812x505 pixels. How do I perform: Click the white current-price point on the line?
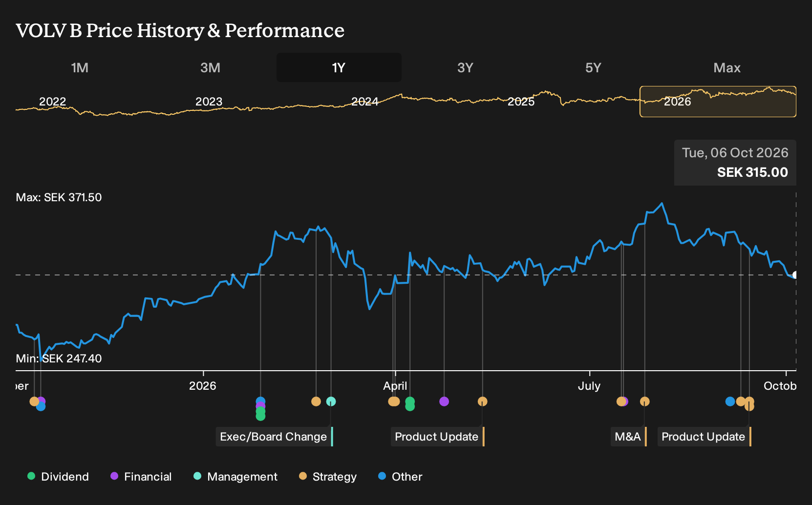(x=795, y=275)
